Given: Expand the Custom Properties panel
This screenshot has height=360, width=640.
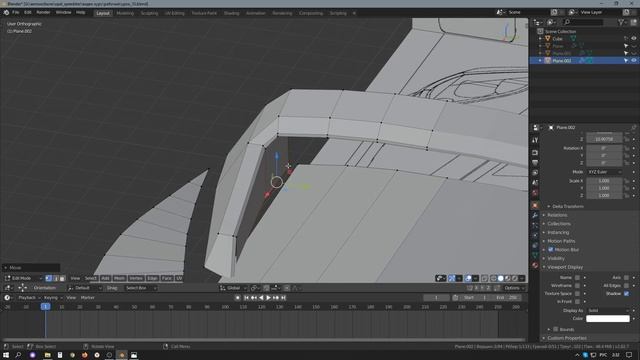Looking at the screenshot, I should pos(567,338).
